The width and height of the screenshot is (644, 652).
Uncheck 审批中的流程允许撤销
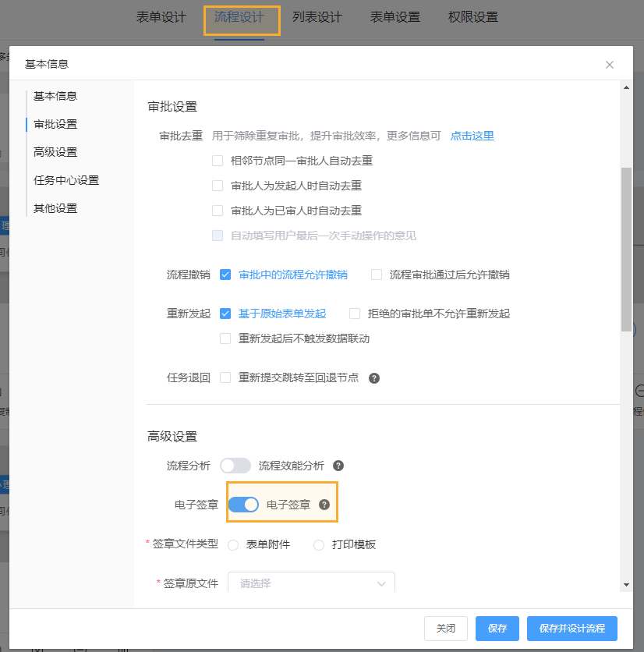coord(225,275)
